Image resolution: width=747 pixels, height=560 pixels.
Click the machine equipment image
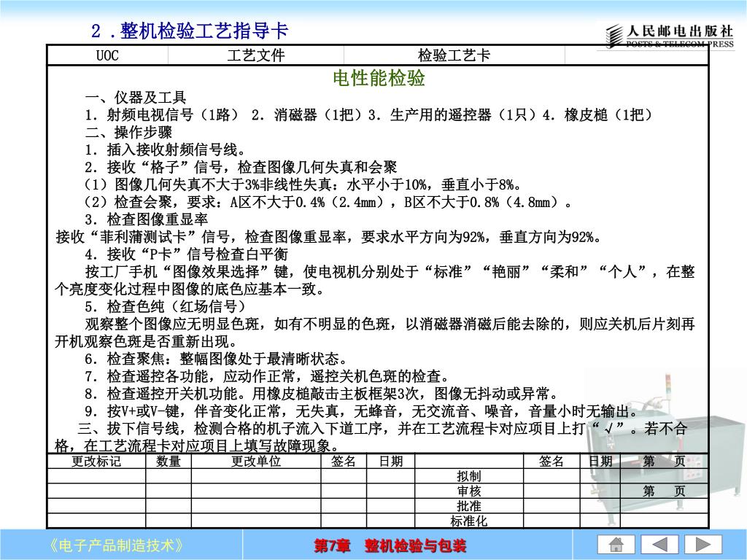point(665,448)
